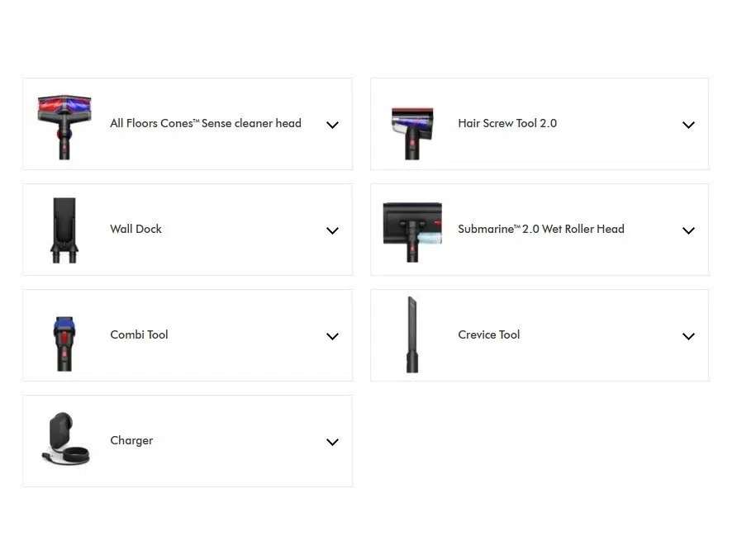
Task: Open the Wall Dock chevron arrow
Action: 332,230
